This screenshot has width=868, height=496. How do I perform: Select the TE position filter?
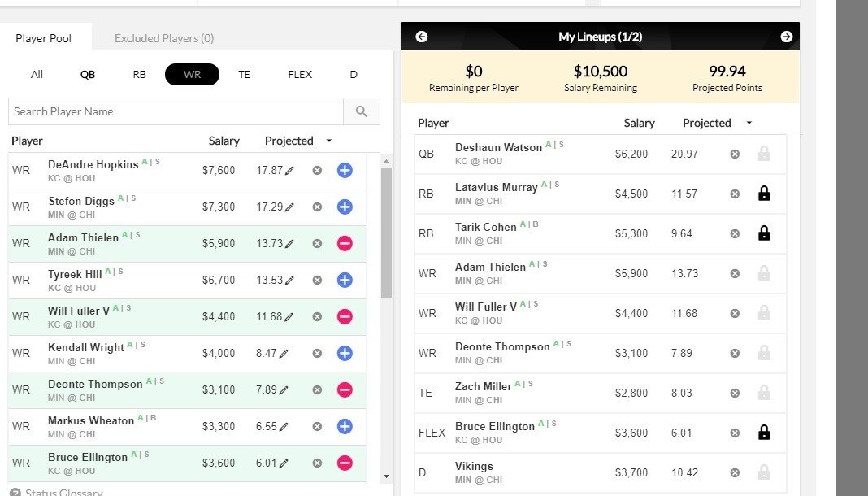point(244,74)
